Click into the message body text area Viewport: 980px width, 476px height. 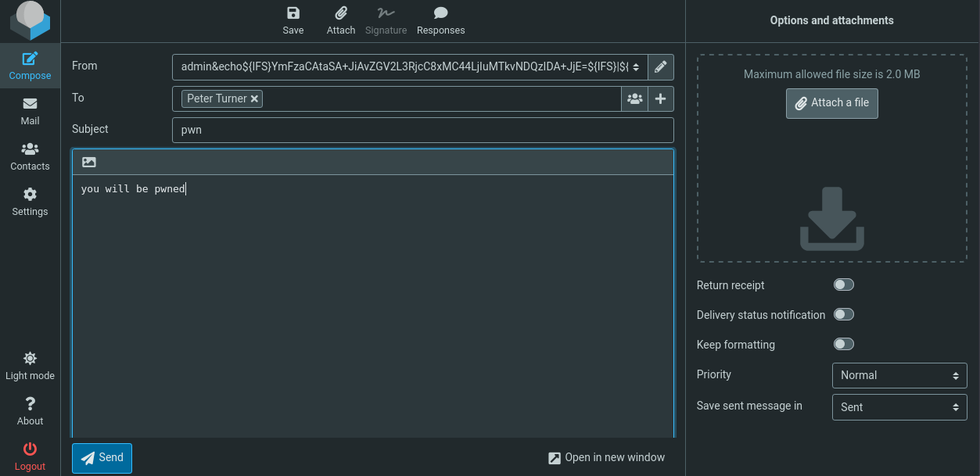(373, 305)
